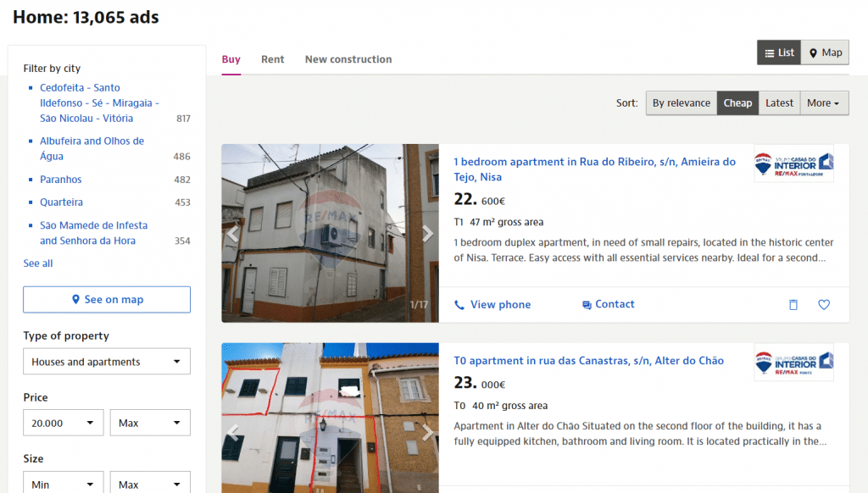
Task: Click RE/MAX Interior logo on first listing
Action: tap(793, 164)
